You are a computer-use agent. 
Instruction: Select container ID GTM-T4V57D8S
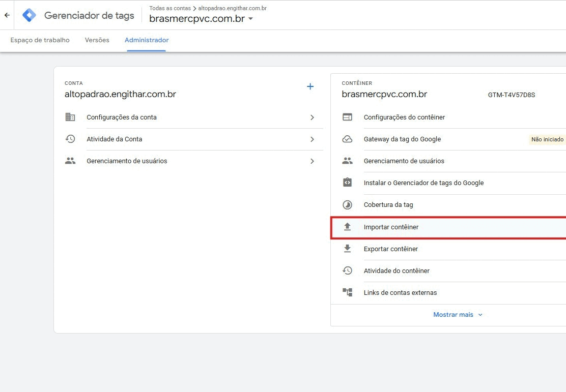[x=511, y=95]
